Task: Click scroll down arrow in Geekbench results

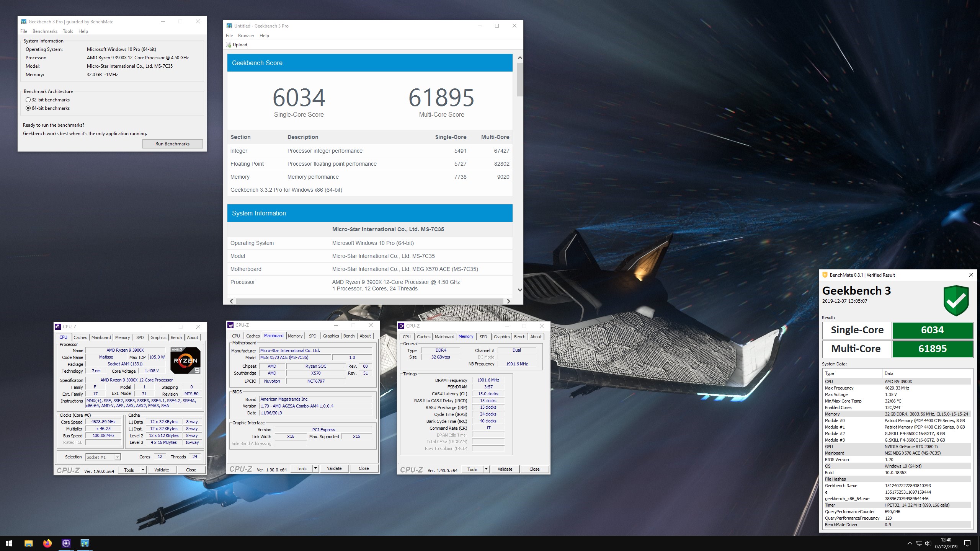Action: (520, 290)
